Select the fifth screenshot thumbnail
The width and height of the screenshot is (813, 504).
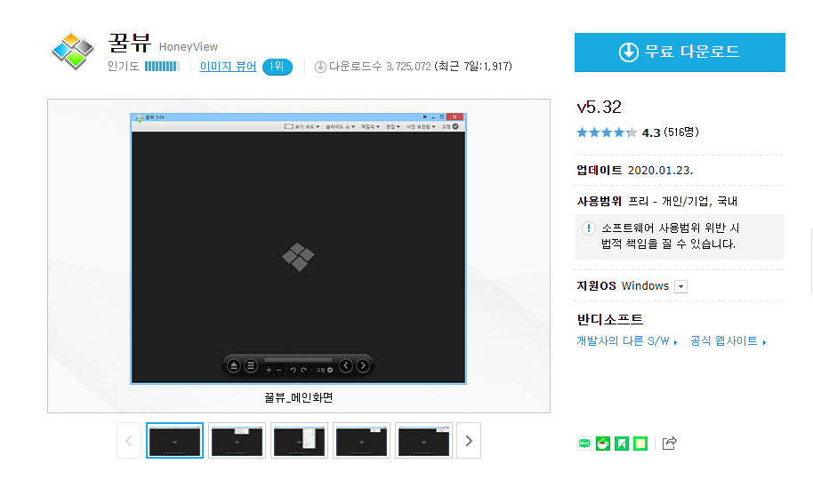coord(423,441)
